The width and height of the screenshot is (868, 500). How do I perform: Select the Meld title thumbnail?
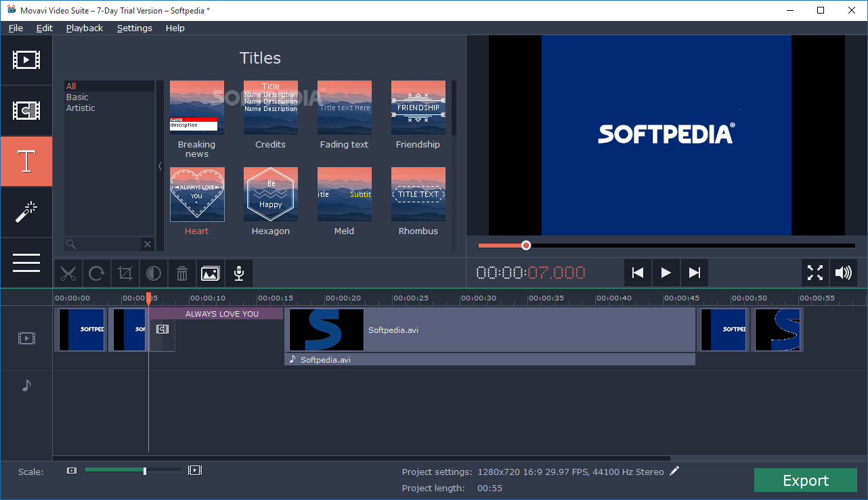tap(345, 194)
